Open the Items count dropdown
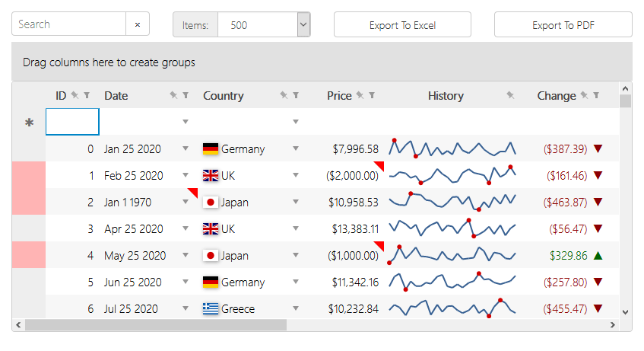This screenshot has width=644, height=351. point(303,24)
